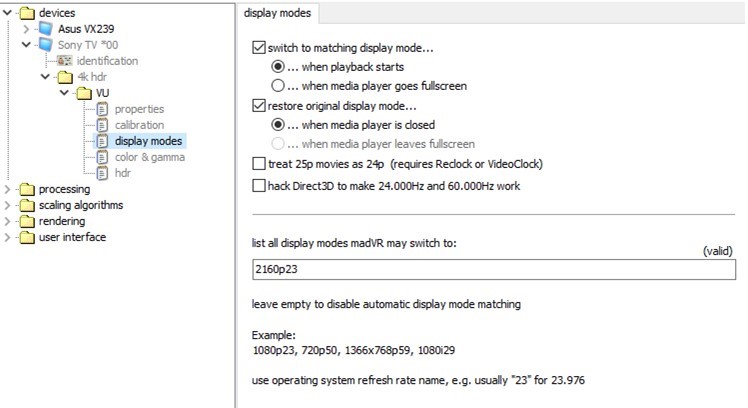Select when media player goes fullscreen option

(278, 86)
